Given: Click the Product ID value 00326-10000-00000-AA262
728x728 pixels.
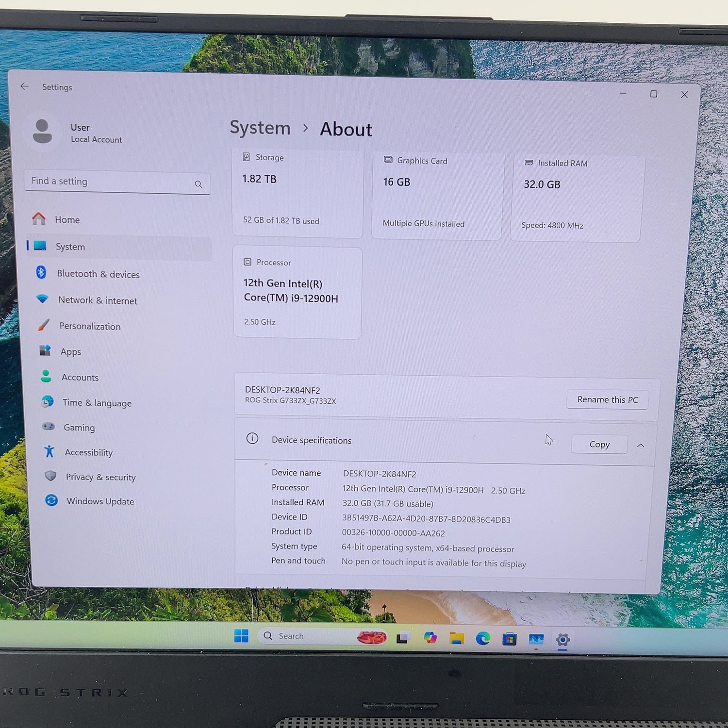Looking at the screenshot, I should [393, 533].
